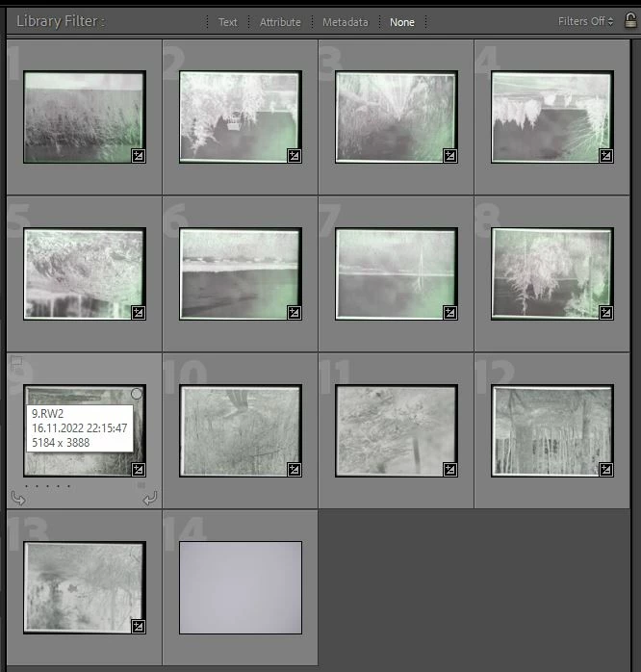Select thumbnail 4 in the grid
The width and height of the screenshot is (641, 672).
tap(552, 117)
